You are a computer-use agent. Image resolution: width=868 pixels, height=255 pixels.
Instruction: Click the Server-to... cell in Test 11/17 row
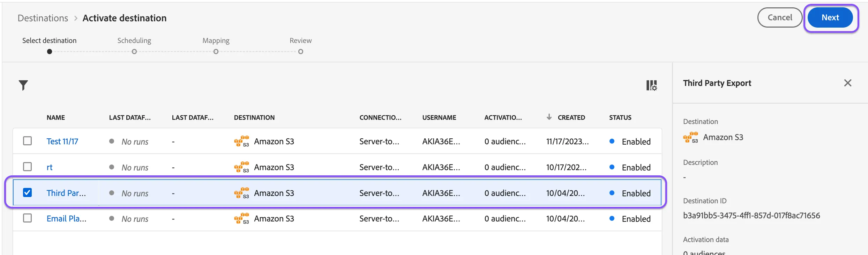(380, 141)
